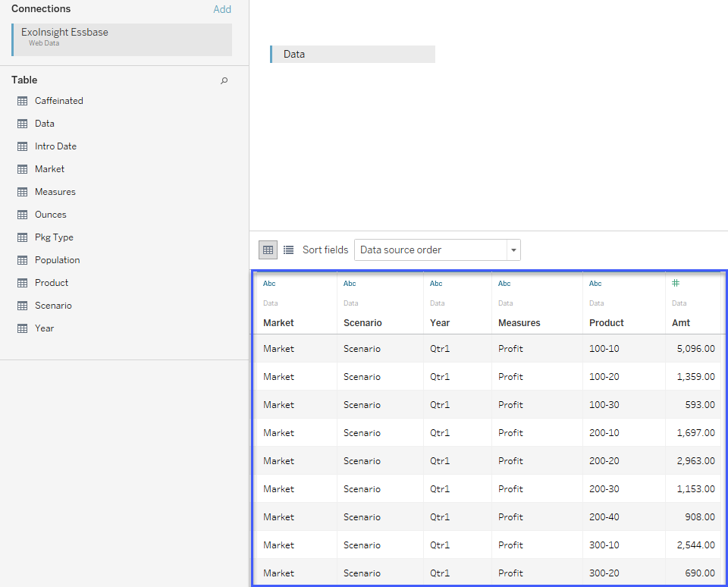Change data type of Market column
The height and width of the screenshot is (587, 728).
point(269,284)
